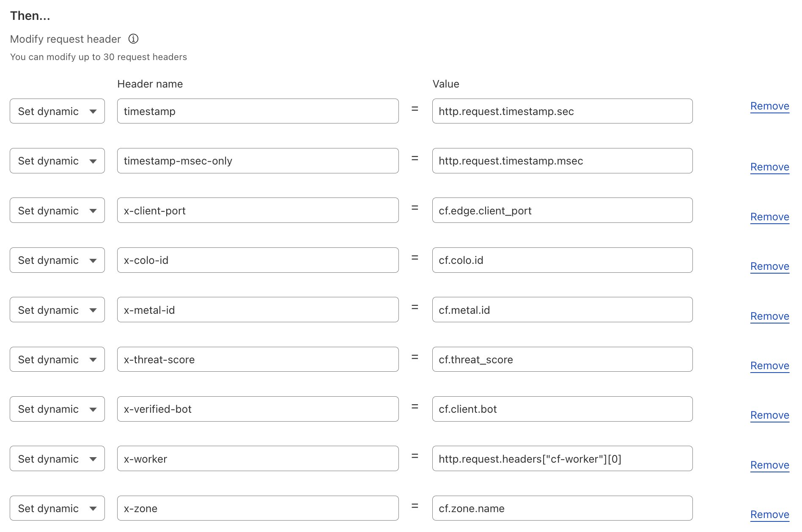Edit the cf-worker headers value field
This screenshot has width=802, height=532.
click(562, 459)
